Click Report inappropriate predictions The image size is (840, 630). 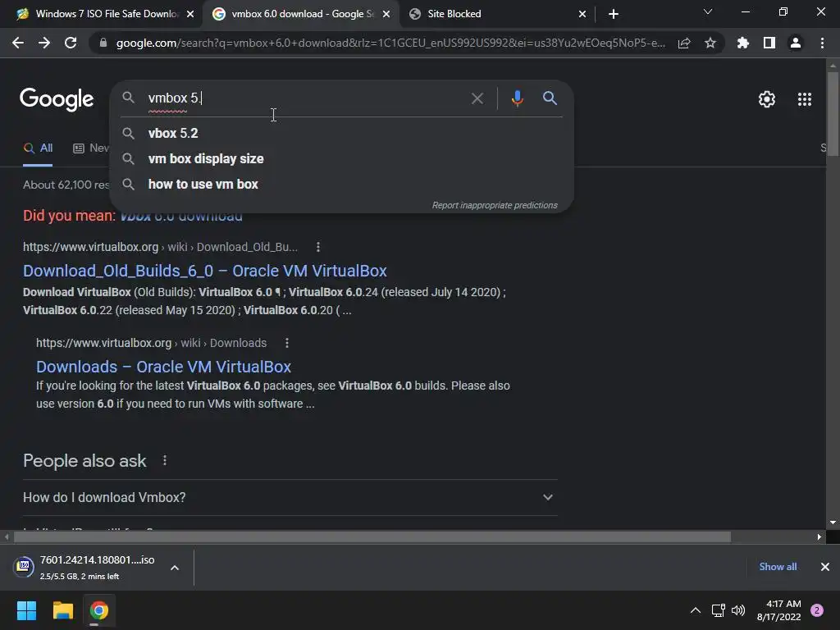pyautogui.click(x=495, y=205)
